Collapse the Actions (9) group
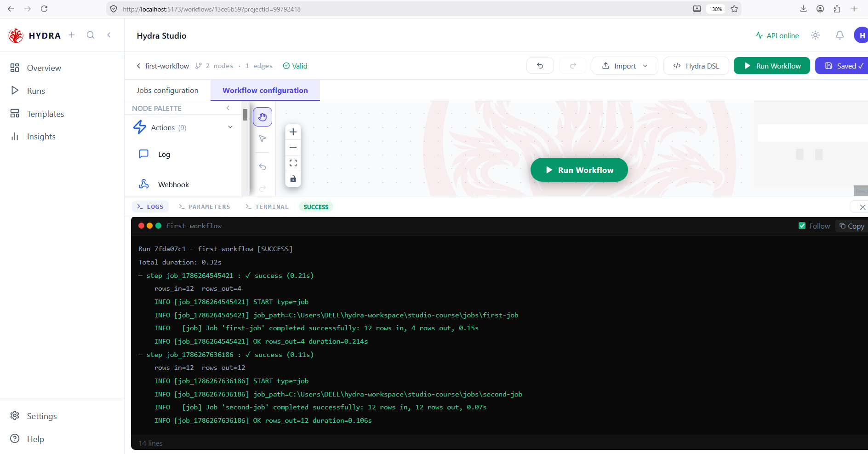Image resolution: width=868 pixels, height=454 pixels. pyautogui.click(x=230, y=127)
